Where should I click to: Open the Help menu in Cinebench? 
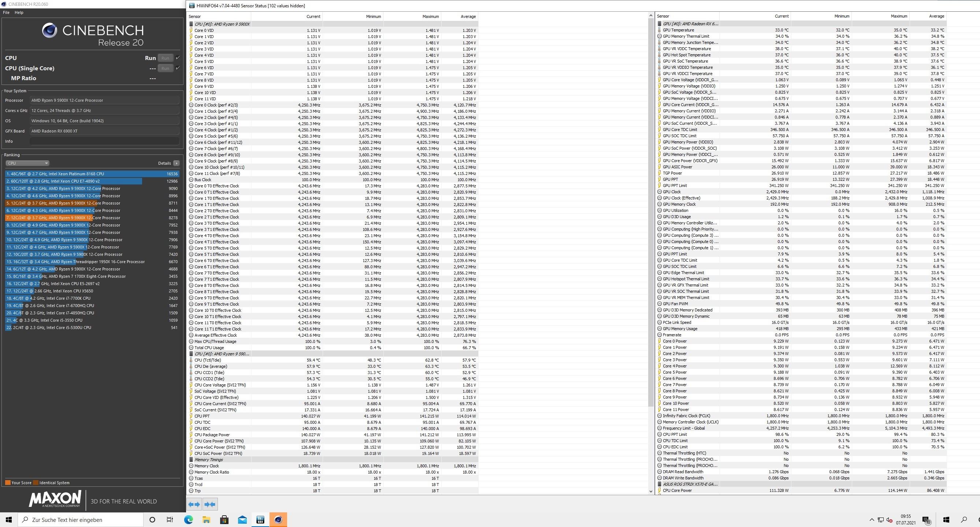[19, 12]
